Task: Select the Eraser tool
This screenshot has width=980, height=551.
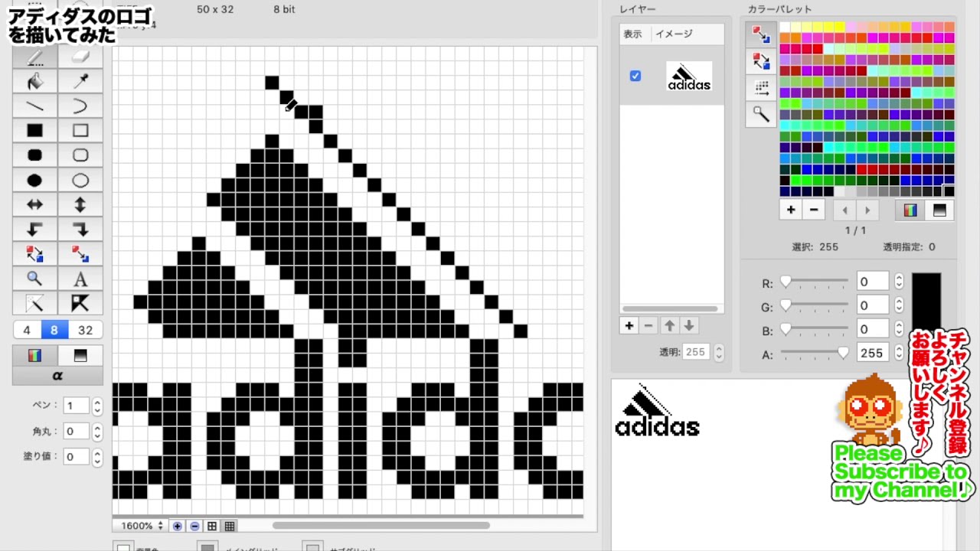Action: 80,57
